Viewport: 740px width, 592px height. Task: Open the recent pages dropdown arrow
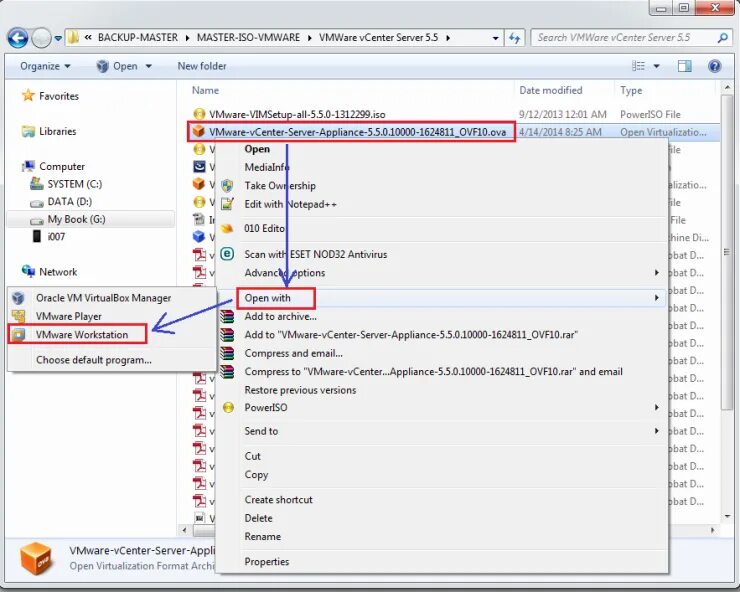click(58, 38)
